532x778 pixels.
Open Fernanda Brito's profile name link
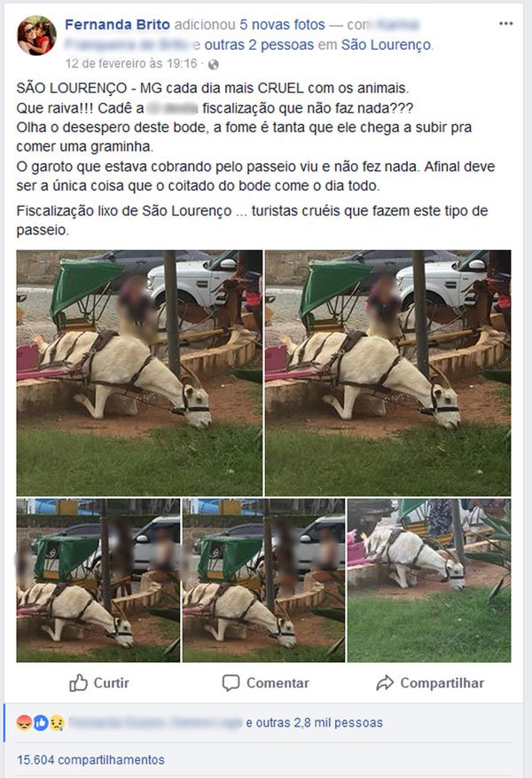[x=118, y=24]
